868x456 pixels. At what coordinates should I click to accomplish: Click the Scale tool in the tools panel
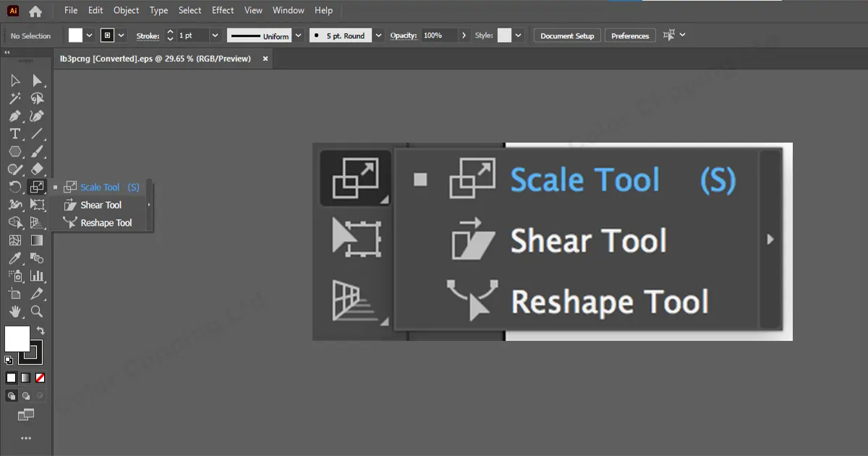click(37, 187)
